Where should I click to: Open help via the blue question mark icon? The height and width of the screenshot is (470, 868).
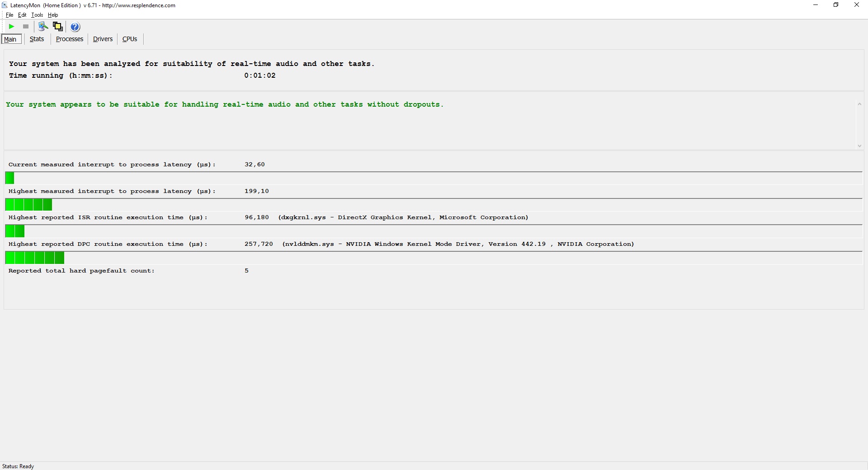pyautogui.click(x=75, y=27)
